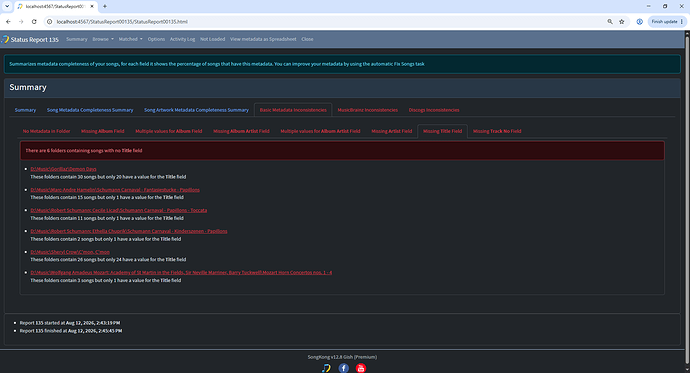Open the Activity Log navbar item
Viewport: 690px width, 373px height.
point(182,39)
